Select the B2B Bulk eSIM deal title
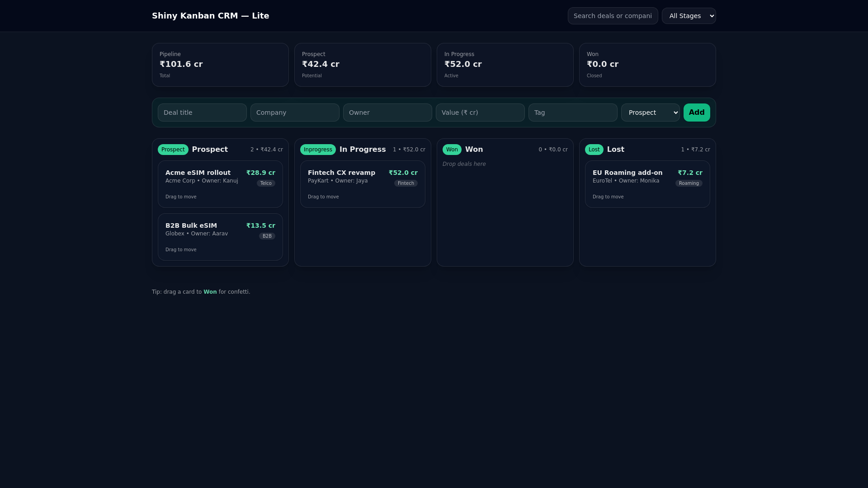This screenshot has width=868, height=488. tap(191, 225)
